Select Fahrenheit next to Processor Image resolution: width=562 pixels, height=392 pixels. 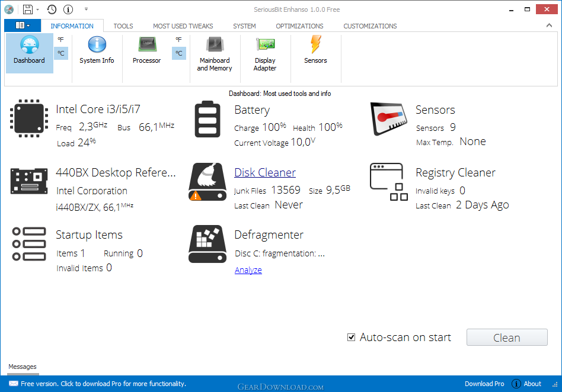pos(178,40)
